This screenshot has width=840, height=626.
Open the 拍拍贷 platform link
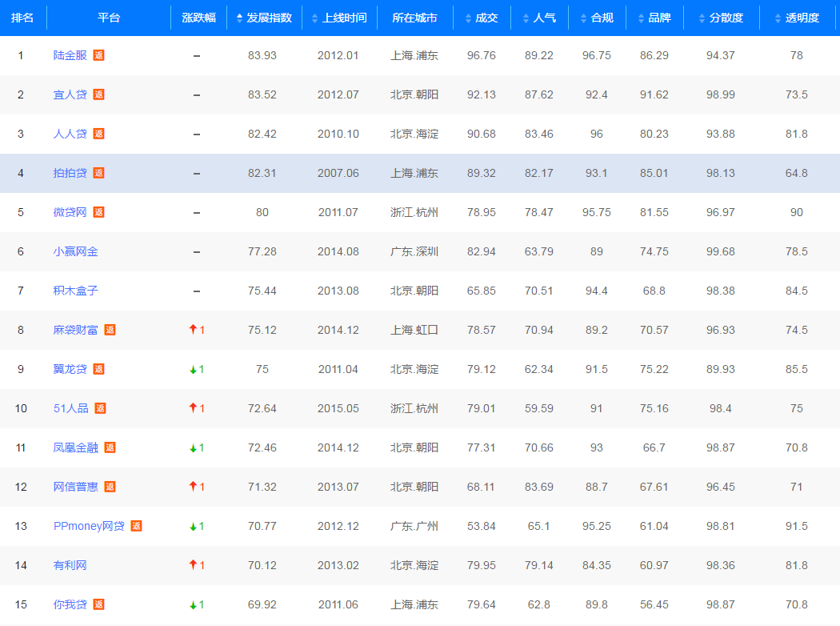coord(70,173)
